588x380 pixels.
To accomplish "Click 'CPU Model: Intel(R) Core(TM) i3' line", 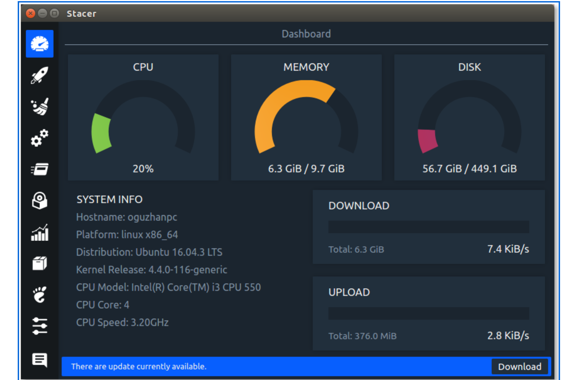I will pos(169,287).
